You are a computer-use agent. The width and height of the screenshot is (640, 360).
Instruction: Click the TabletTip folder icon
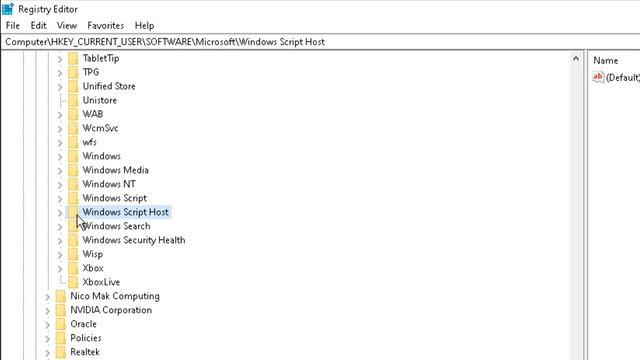tap(73, 58)
